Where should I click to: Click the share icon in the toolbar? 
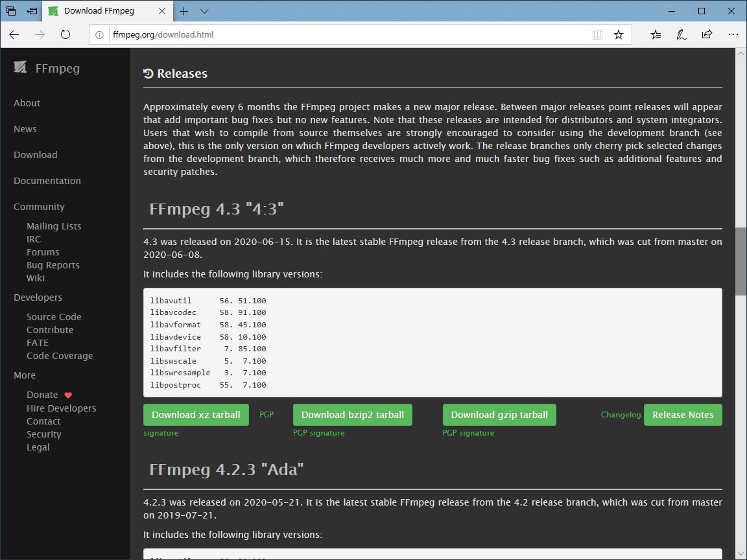(x=707, y=34)
